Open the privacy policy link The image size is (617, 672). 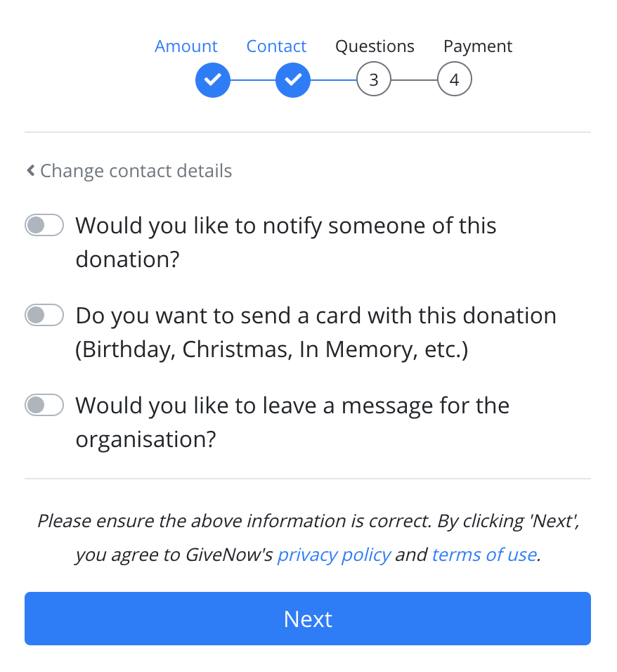334,555
